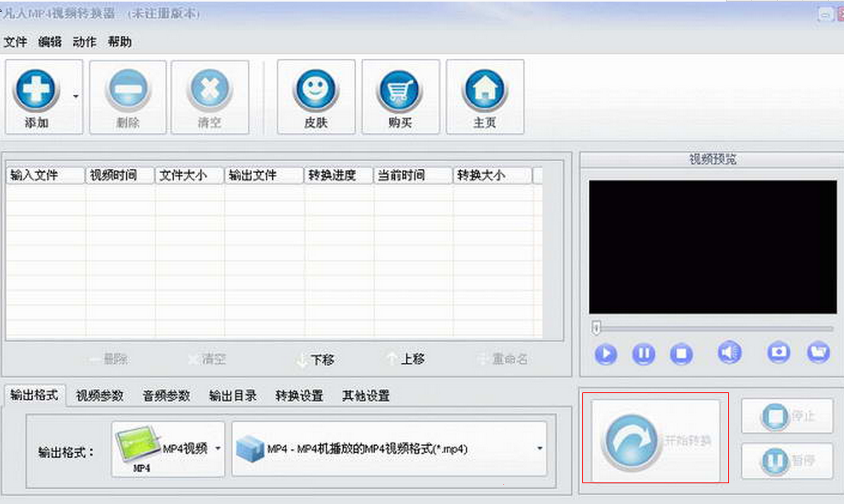Take a snapshot with the camera icon
The image size is (844, 504).
coord(778,352)
